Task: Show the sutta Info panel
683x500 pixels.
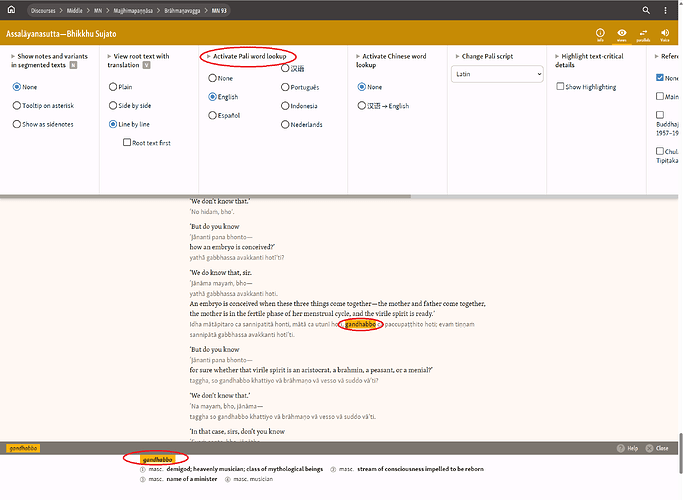Action: (600, 35)
